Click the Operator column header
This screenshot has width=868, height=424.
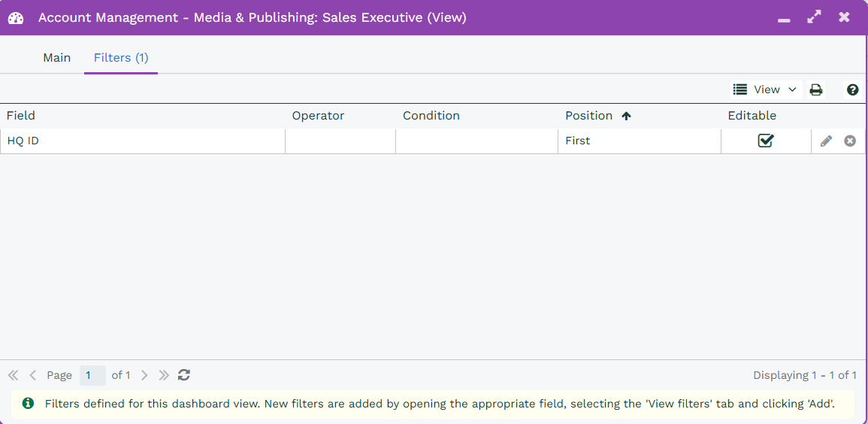click(x=318, y=116)
